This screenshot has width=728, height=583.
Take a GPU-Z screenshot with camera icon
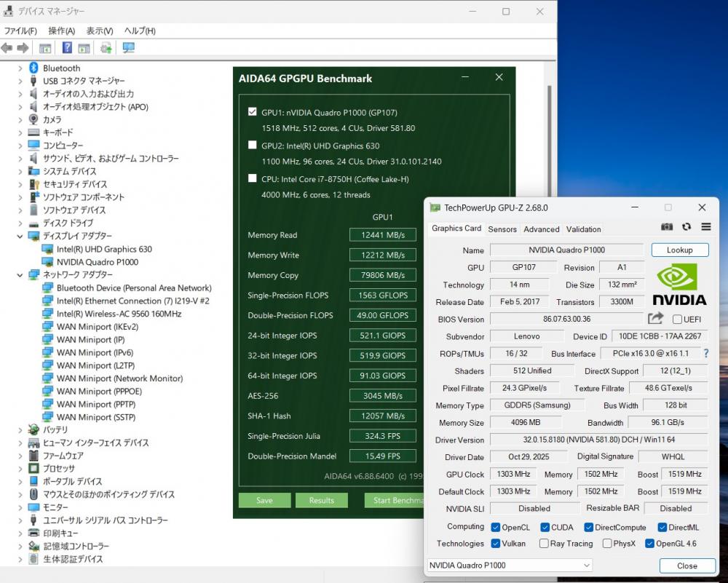click(667, 227)
